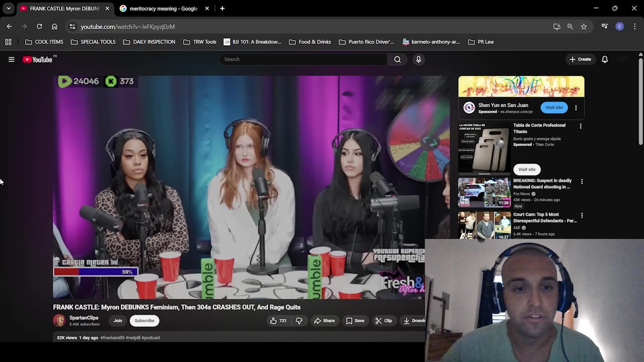Open BREAKING: Suspect in deadly shooting title

(542, 184)
